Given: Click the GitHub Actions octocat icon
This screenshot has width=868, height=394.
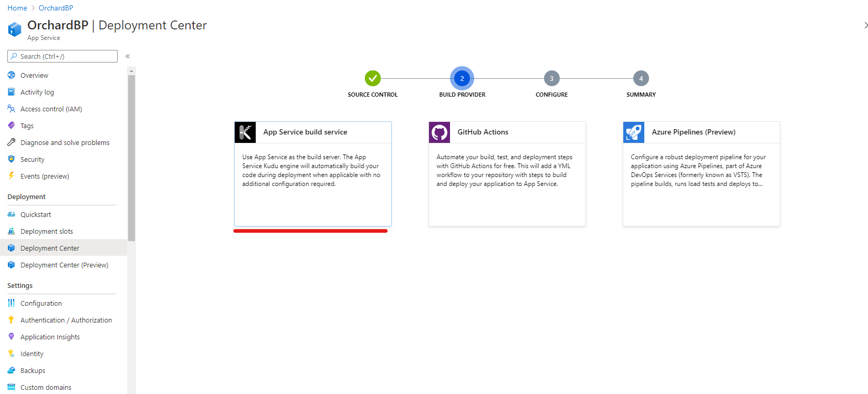Looking at the screenshot, I should (x=440, y=132).
